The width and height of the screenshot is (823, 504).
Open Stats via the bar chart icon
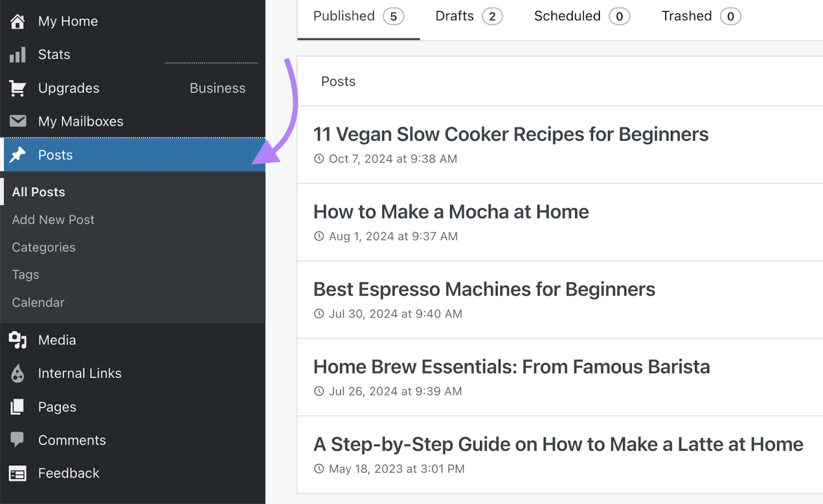[x=17, y=55]
